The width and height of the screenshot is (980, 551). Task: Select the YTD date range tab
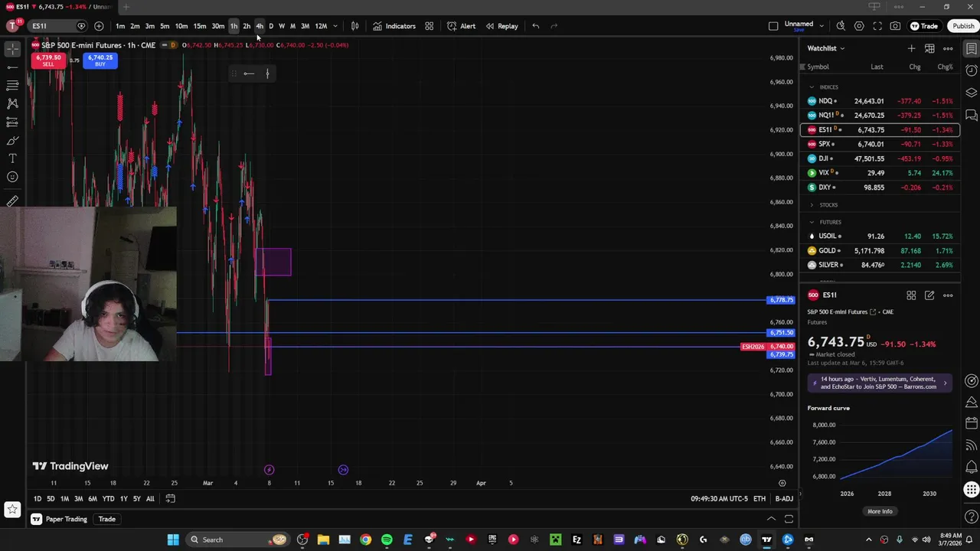108,499
